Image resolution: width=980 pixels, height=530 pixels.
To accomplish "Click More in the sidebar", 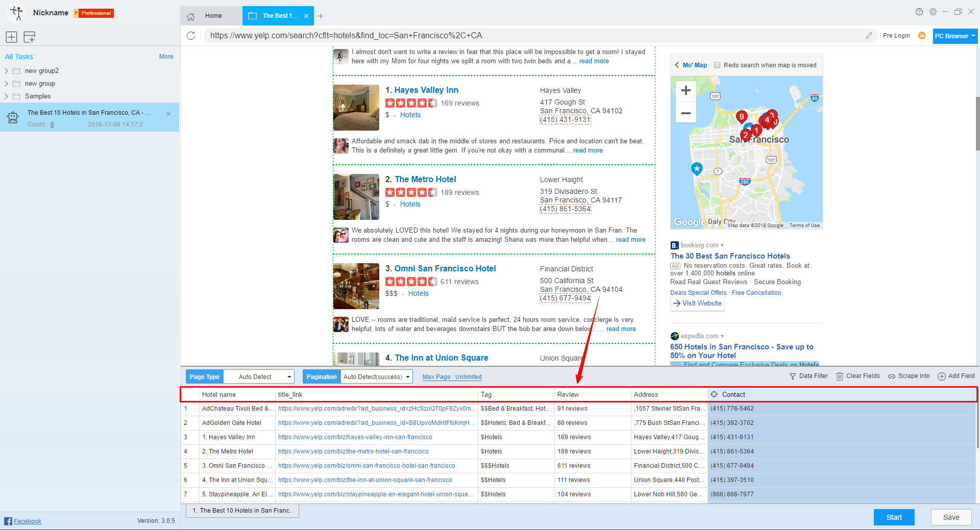I will (166, 57).
